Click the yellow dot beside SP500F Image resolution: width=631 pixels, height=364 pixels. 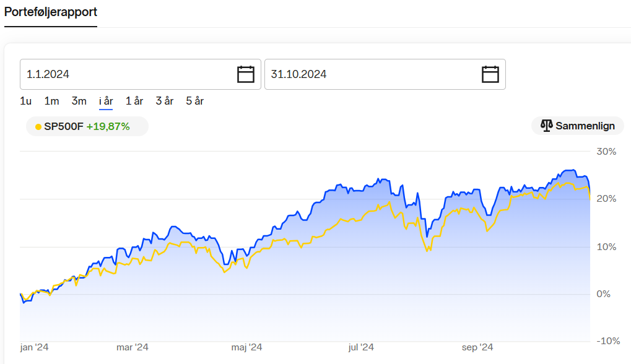[x=38, y=127]
